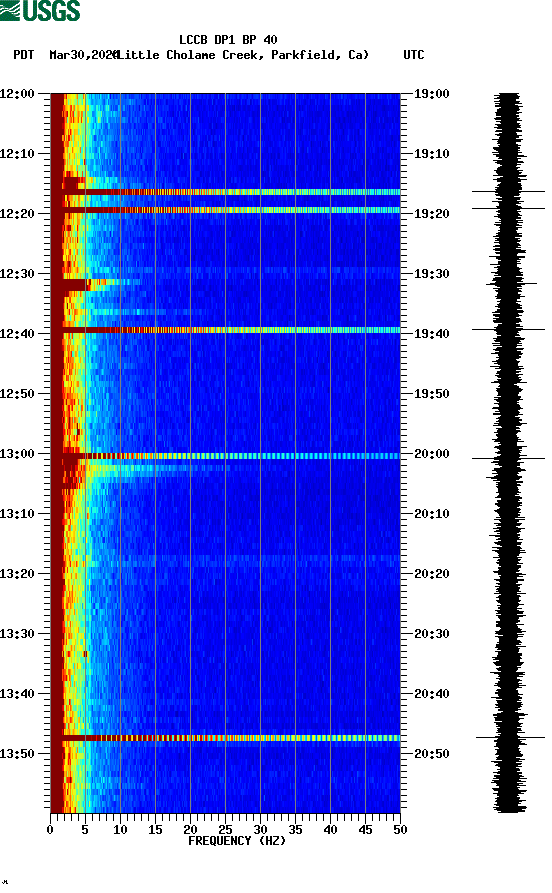Image resolution: width=552 pixels, height=893 pixels.
Task: Click the '15' frequency axis label
Action: point(155,830)
